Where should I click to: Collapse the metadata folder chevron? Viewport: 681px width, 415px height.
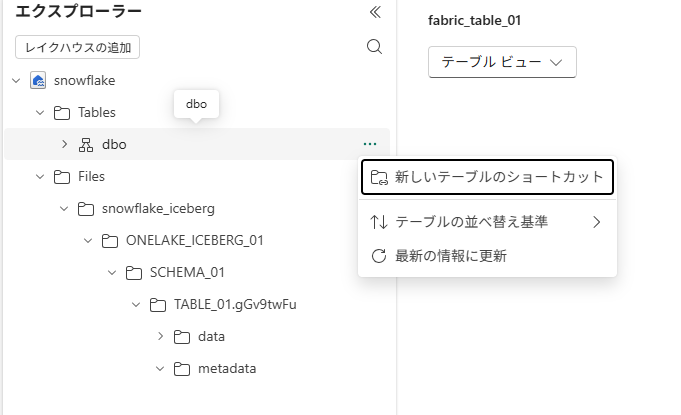click(160, 368)
